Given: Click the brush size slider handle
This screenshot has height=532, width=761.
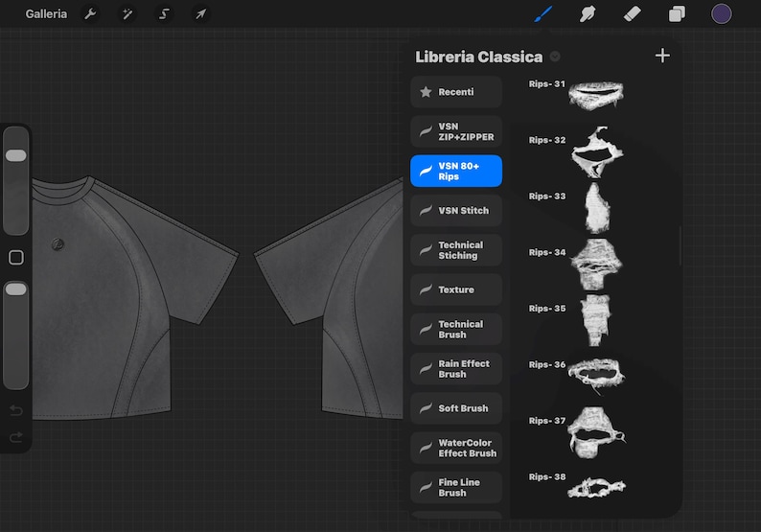Looking at the screenshot, I should [x=16, y=155].
